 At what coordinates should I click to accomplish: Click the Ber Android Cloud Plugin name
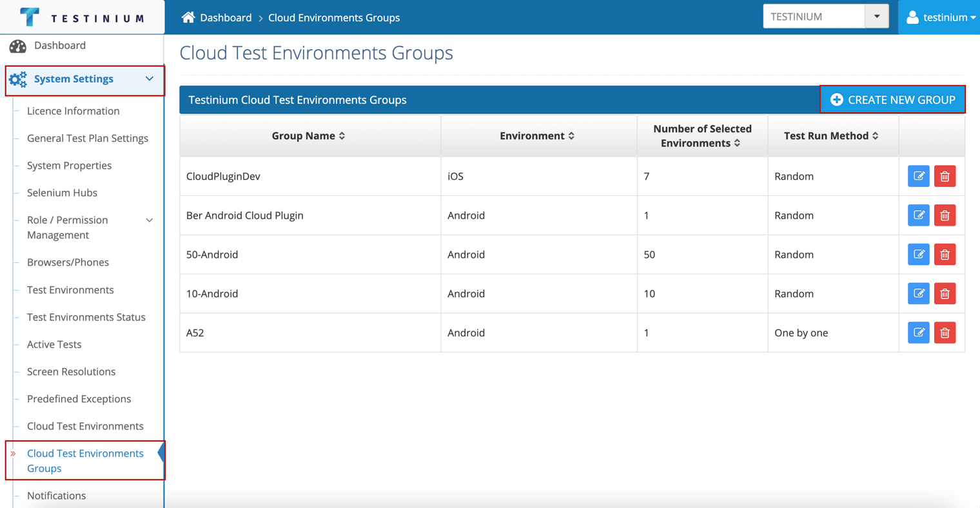(x=245, y=216)
